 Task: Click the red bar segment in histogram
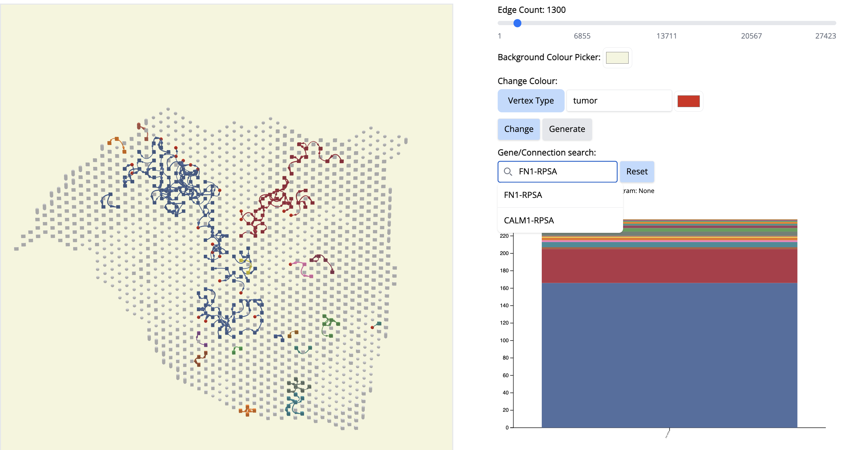point(669,265)
